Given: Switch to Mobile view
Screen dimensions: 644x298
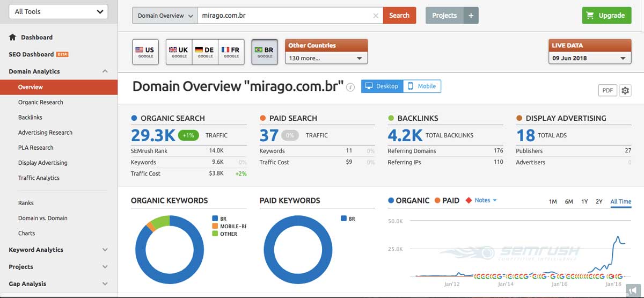Looking at the screenshot, I should coord(422,86).
